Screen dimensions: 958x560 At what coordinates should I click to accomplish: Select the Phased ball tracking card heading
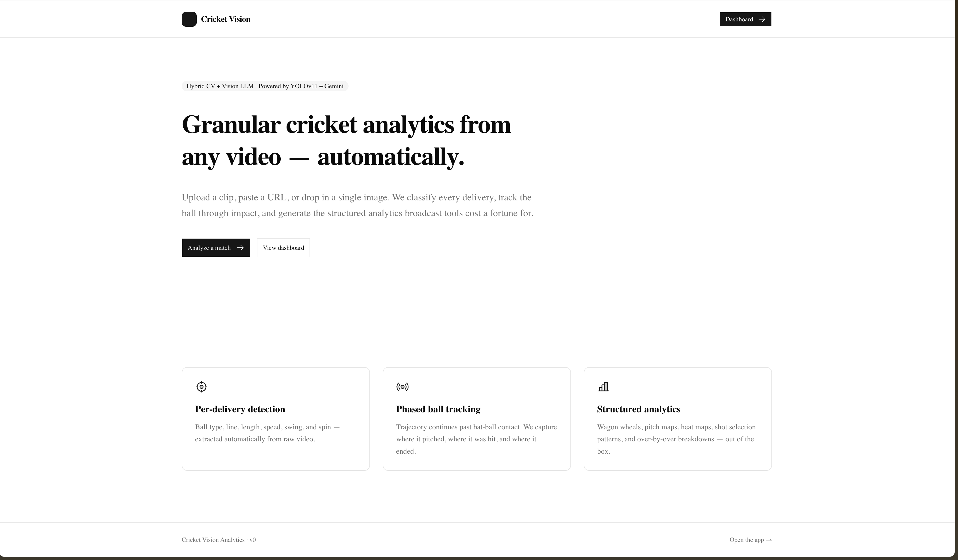tap(438, 409)
